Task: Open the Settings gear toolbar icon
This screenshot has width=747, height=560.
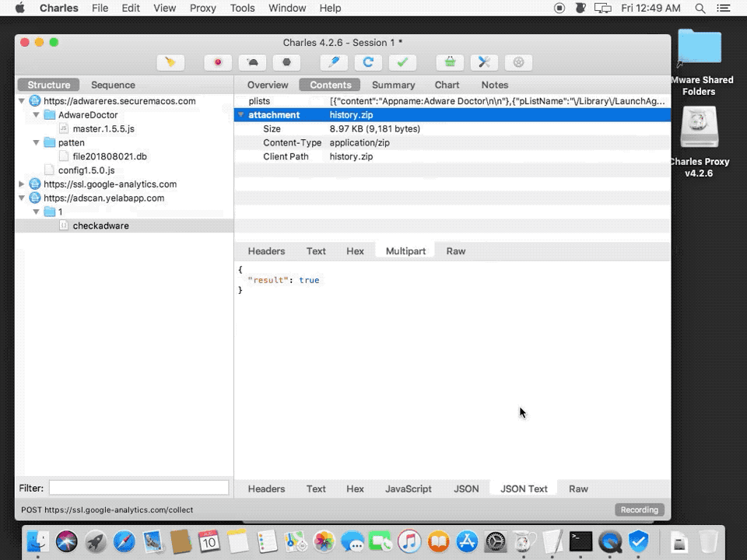Action: point(518,62)
